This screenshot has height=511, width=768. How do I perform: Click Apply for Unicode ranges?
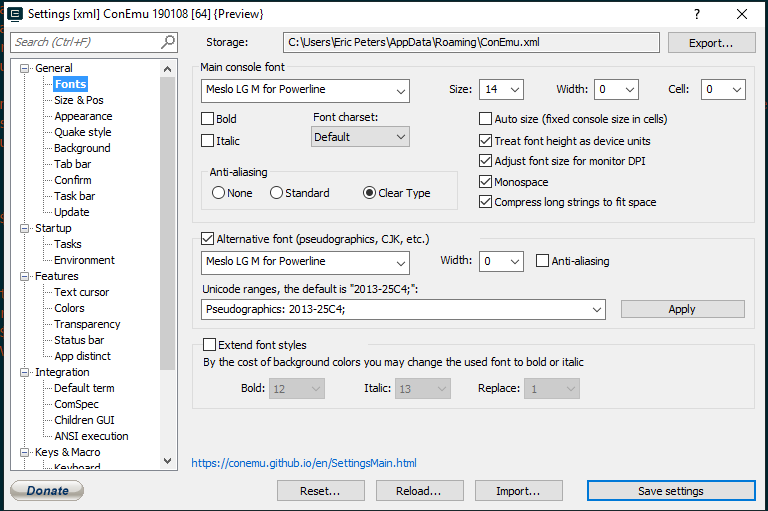pos(682,309)
